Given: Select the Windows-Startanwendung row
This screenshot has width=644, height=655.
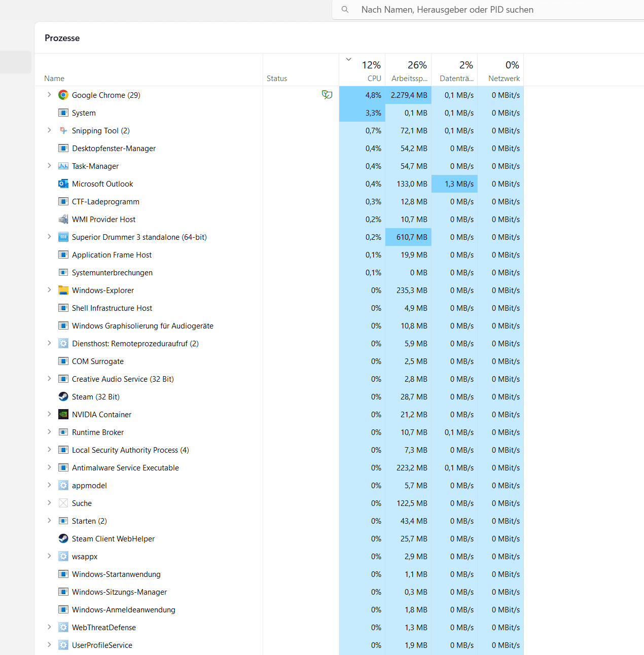Looking at the screenshot, I should 279,574.
